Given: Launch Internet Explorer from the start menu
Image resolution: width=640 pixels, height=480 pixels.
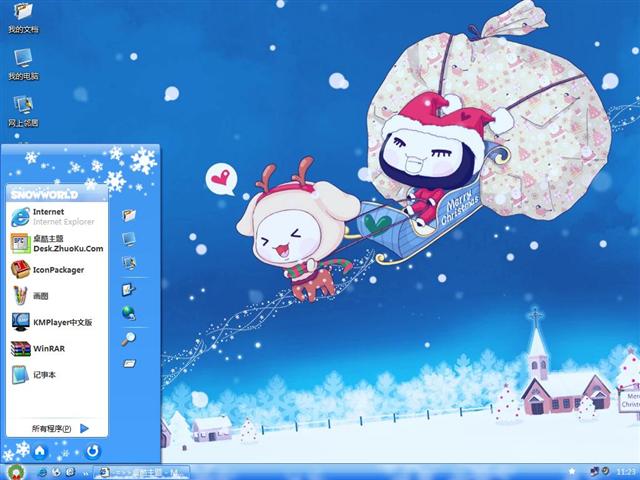Looking at the screenshot, I should [57, 217].
